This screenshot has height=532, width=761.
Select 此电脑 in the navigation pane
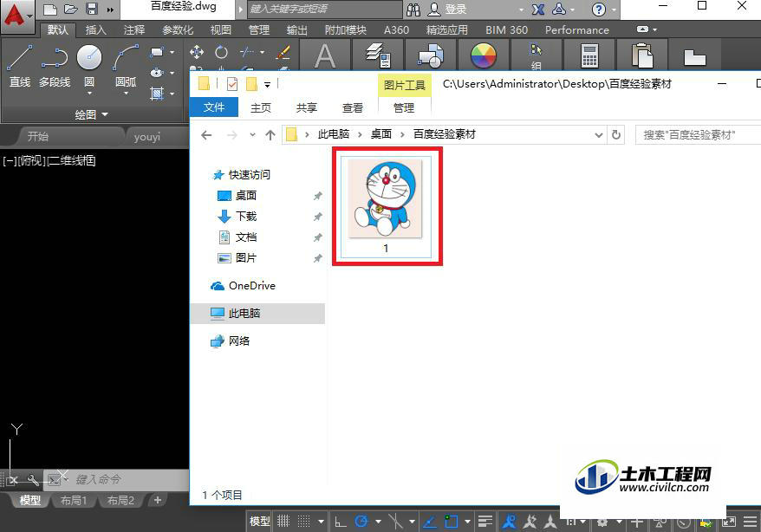pyautogui.click(x=257, y=314)
